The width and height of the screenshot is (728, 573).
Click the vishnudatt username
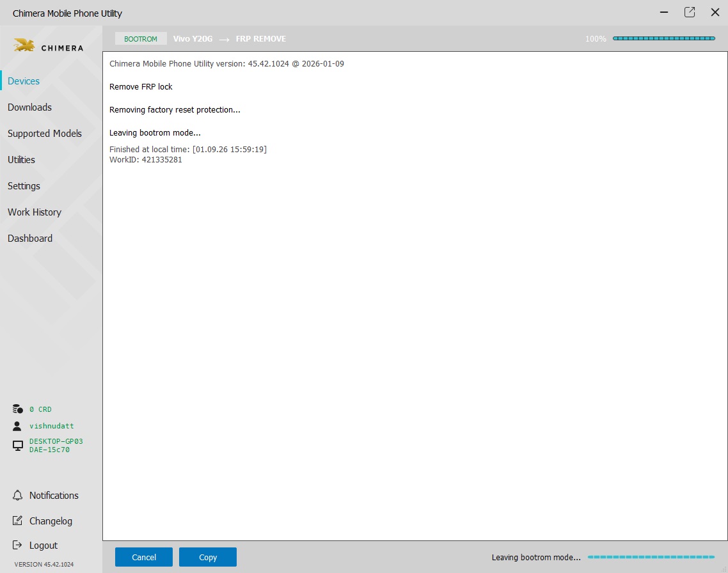coord(52,426)
